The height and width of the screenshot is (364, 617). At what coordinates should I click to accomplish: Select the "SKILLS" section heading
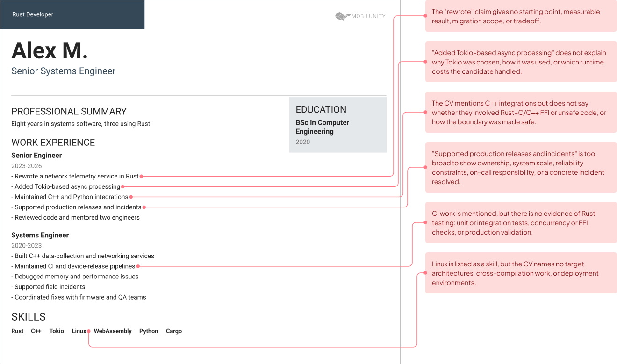[x=29, y=317]
